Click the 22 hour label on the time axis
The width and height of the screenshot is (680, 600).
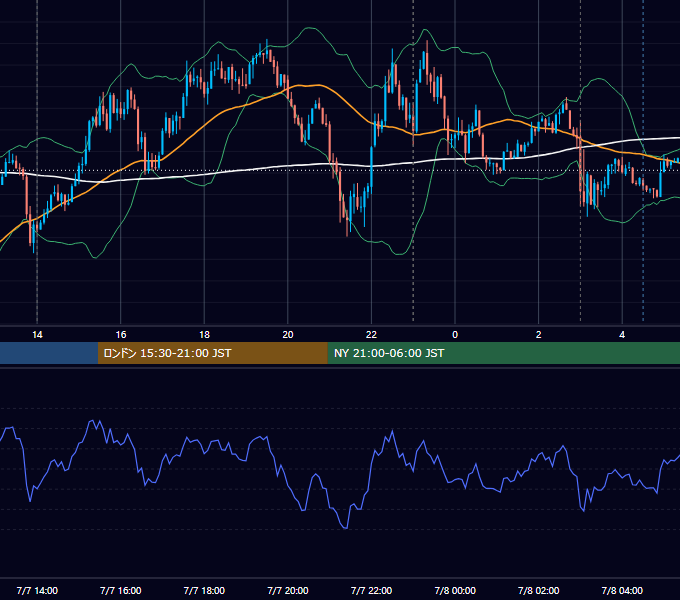tap(371, 335)
